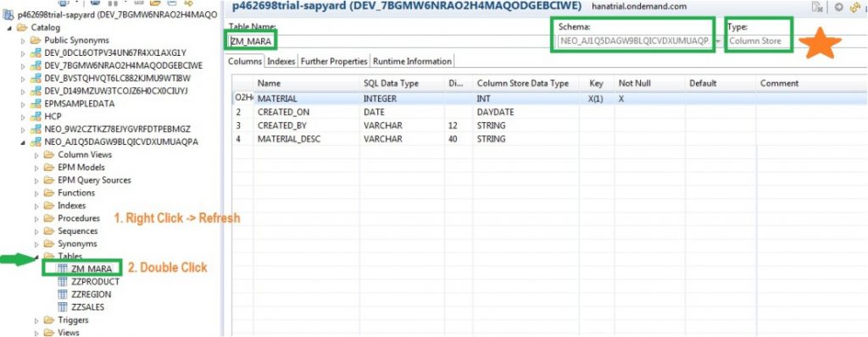
Task: Select the CREATED_ON column row
Action: click(x=549, y=112)
